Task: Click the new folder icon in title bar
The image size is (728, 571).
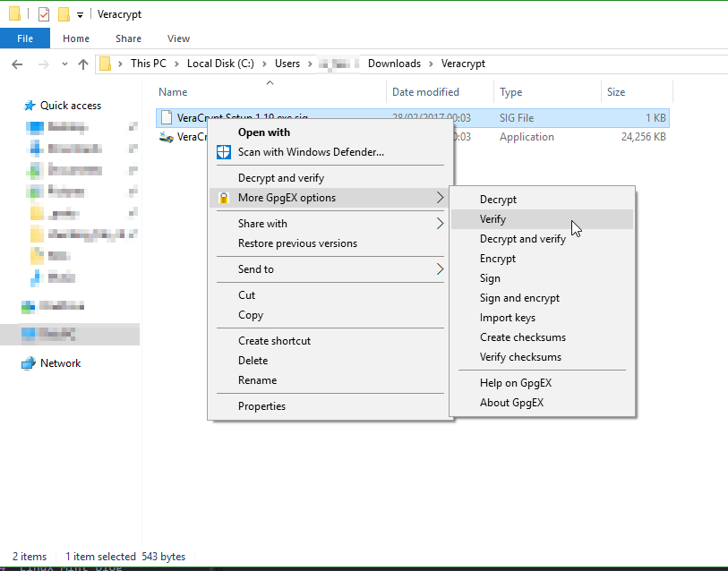Action: 64,14
